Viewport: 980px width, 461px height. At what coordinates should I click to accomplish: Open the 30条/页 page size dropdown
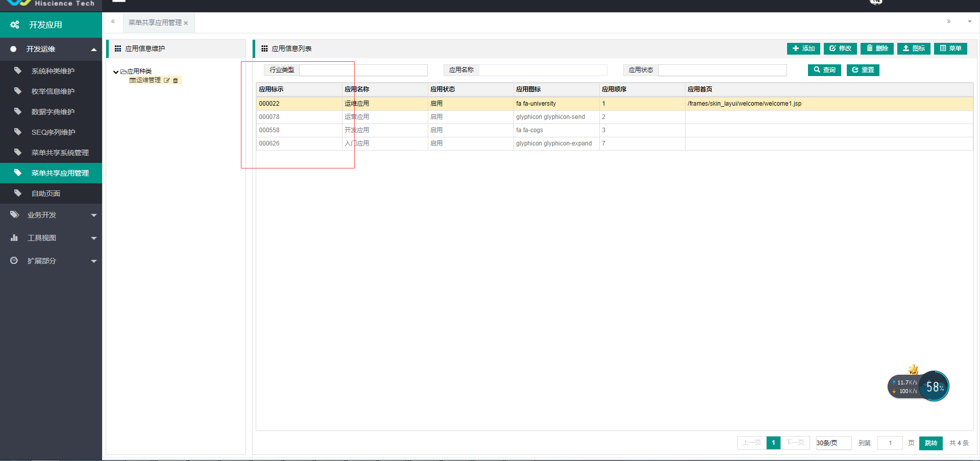(833, 443)
